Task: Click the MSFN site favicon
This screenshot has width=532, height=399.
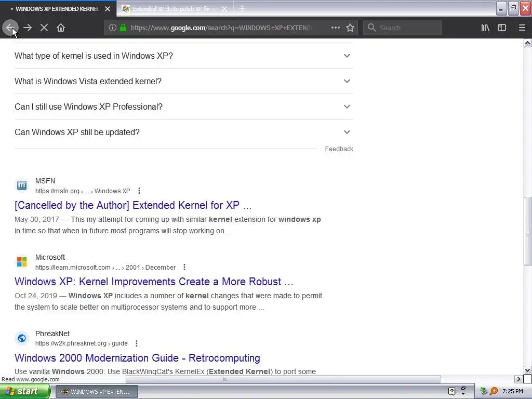Action: [22, 185]
